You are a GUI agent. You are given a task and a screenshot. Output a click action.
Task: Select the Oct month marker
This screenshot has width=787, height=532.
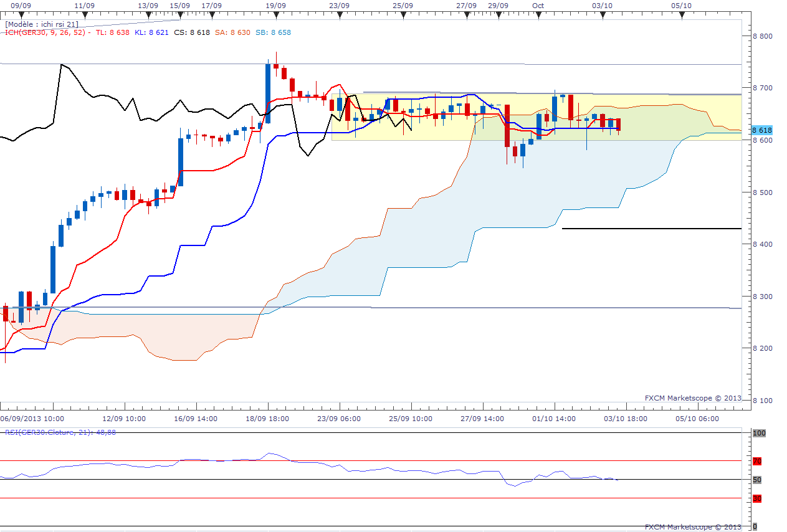(x=538, y=6)
